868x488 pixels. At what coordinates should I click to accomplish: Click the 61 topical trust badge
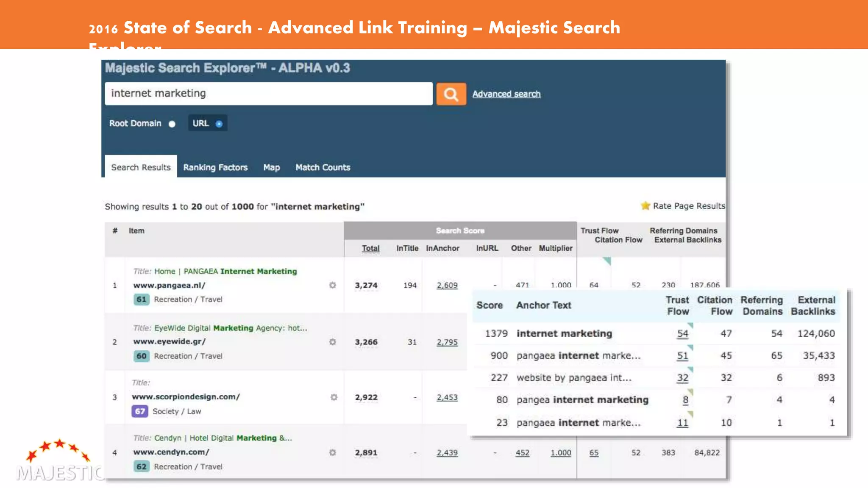(x=141, y=299)
